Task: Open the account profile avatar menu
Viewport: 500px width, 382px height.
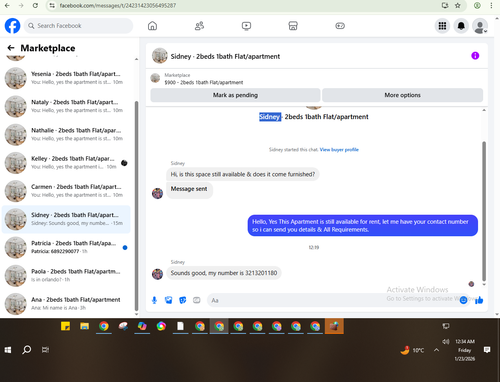Action: click(x=480, y=26)
